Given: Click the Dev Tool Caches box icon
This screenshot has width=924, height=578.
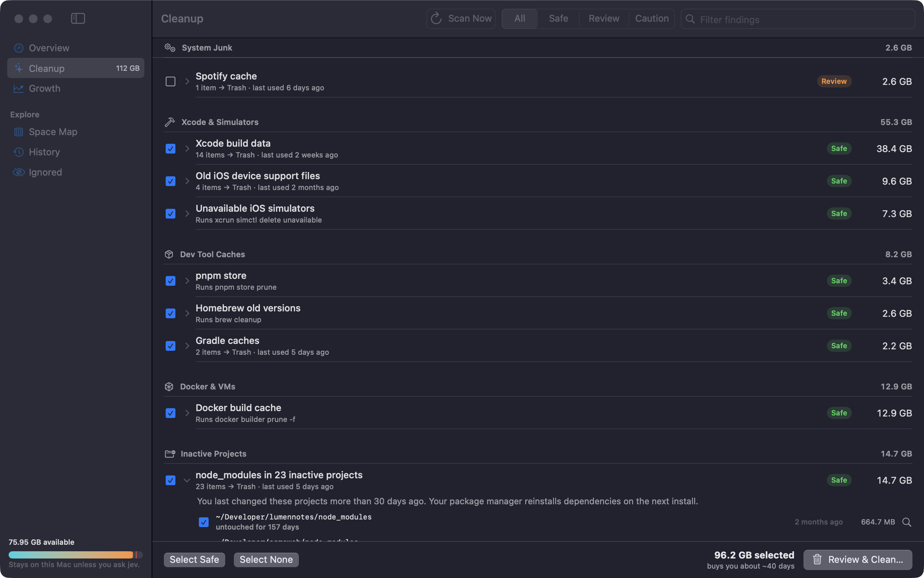Looking at the screenshot, I should [169, 255].
